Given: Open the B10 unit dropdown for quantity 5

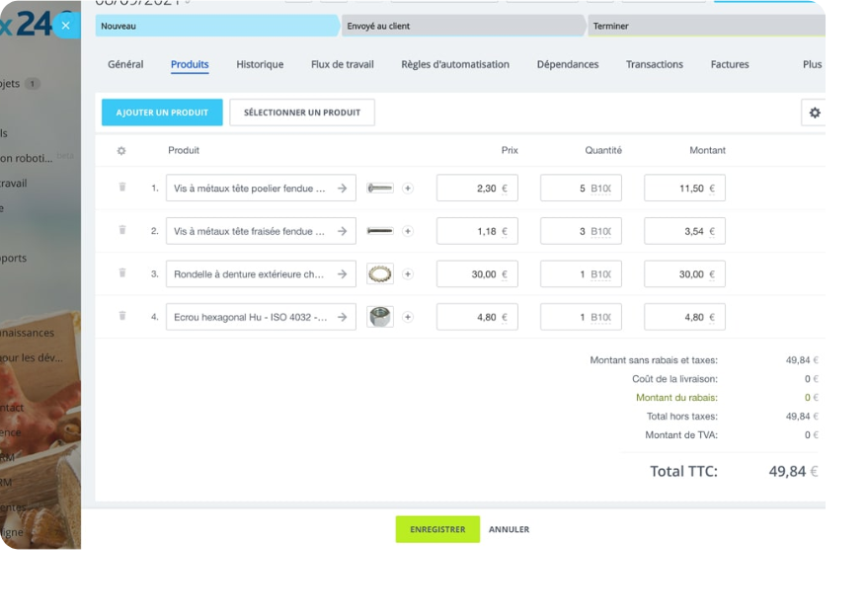Looking at the screenshot, I should pos(600,188).
